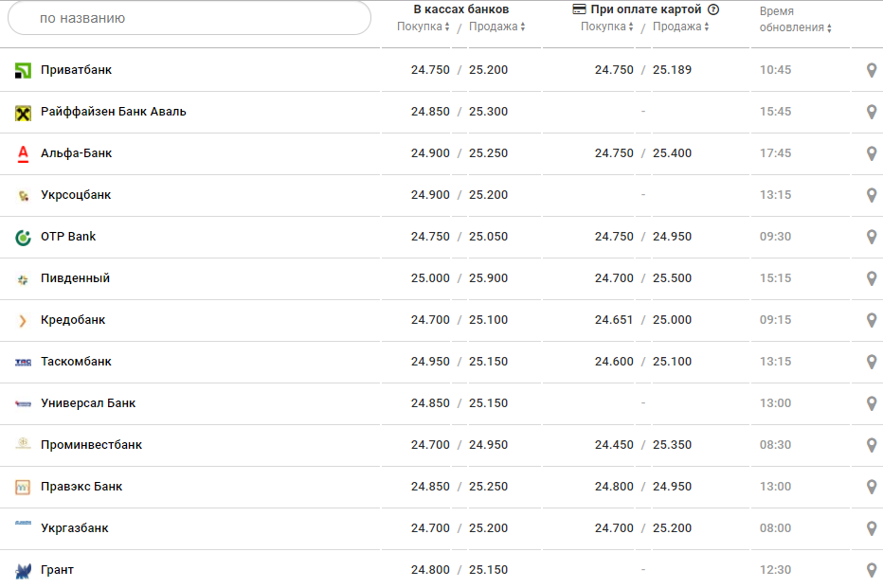Sort by card payment Продажа rate
Screen dimensions: 883x588
pyautogui.click(x=680, y=27)
